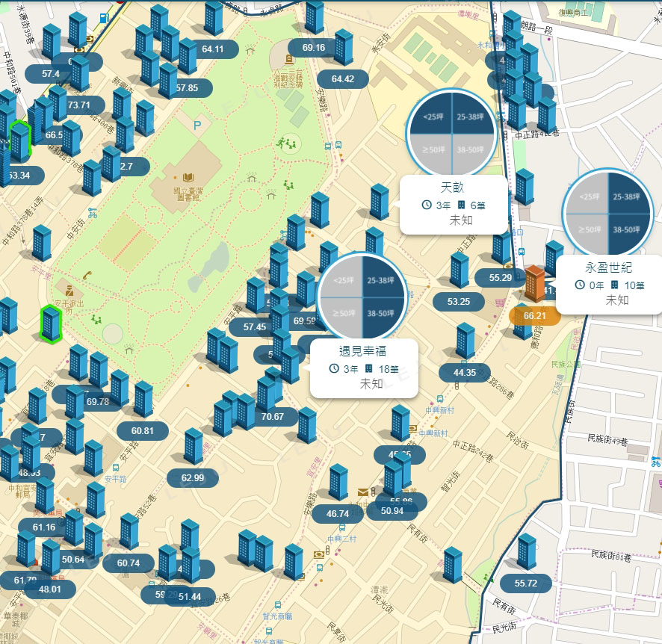Click the 50.94 price label
Screen dimensions: 662x644
392,511
